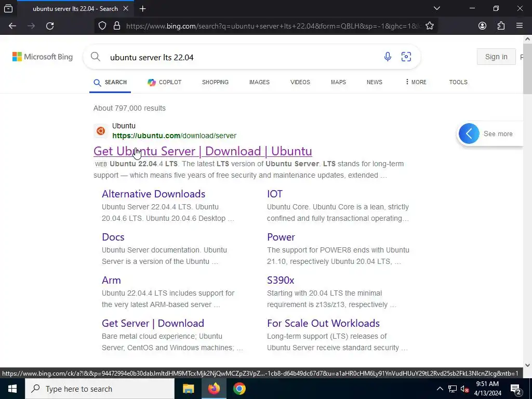
Task: Click the Sign in button
Action: pyautogui.click(x=496, y=57)
